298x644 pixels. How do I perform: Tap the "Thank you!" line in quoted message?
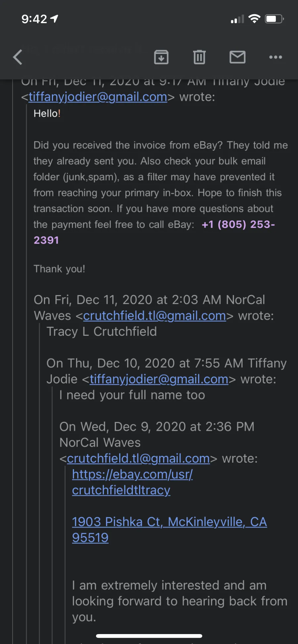[59, 269]
